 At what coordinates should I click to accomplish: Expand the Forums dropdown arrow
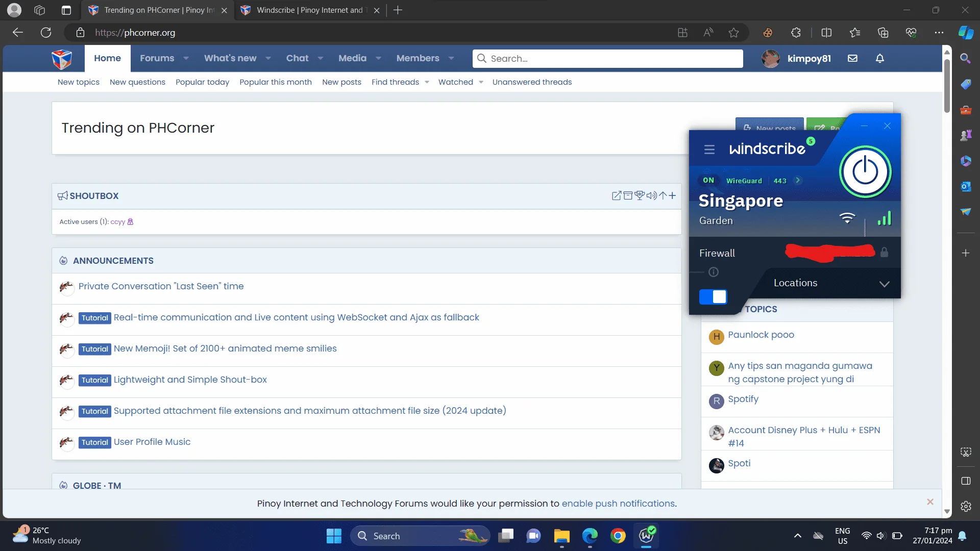[186, 58]
